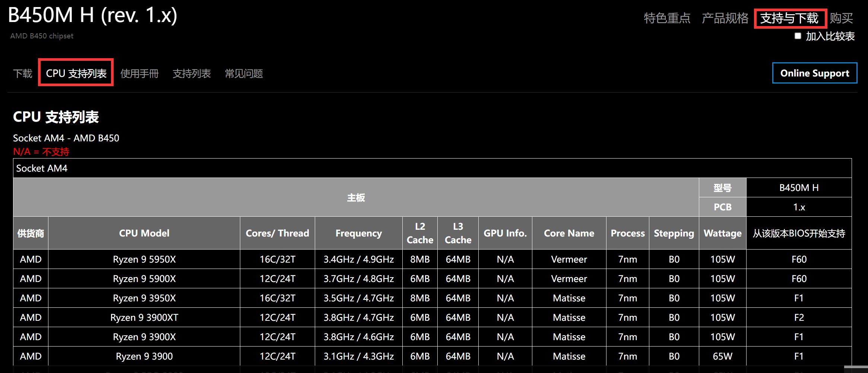
Task: Switch to the 支持列表 tab
Action: point(191,73)
